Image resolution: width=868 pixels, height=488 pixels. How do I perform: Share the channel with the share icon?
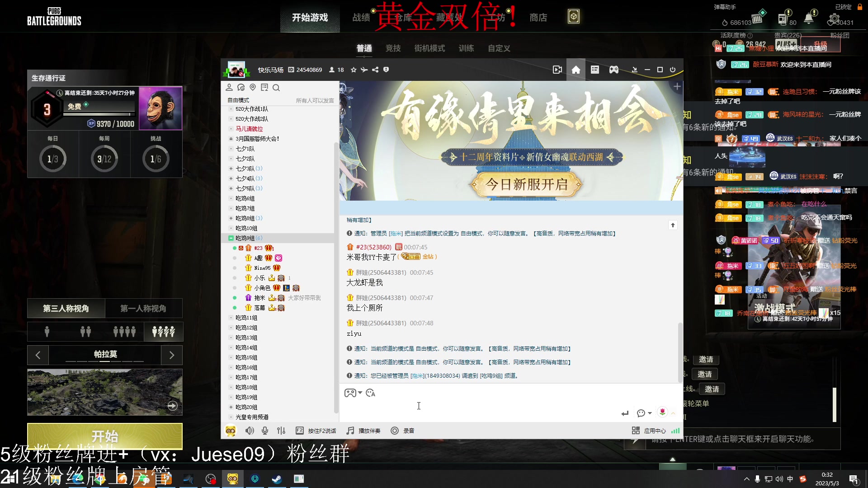pos(375,70)
